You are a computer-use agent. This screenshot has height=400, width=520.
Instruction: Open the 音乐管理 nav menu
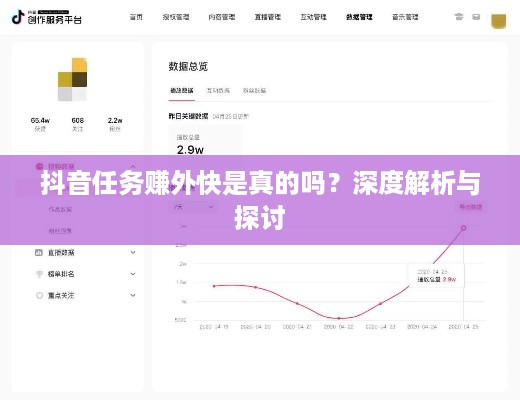tap(405, 17)
